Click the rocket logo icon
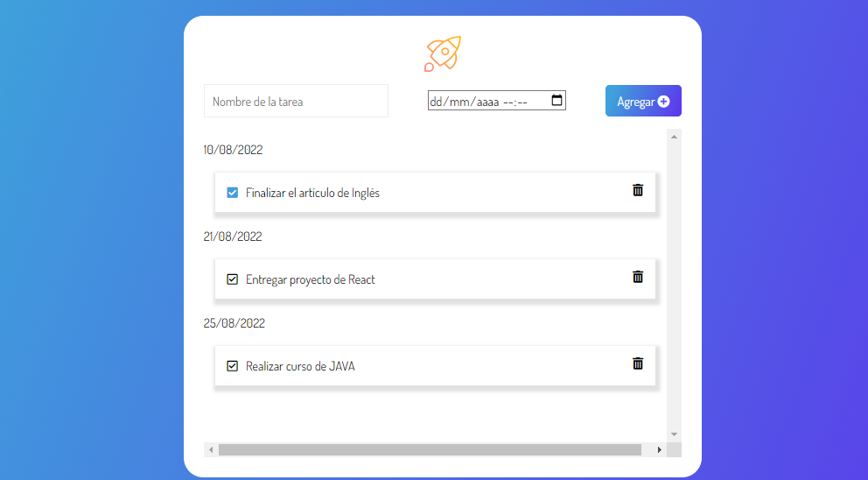The width and height of the screenshot is (868, 480). [443, 53]
